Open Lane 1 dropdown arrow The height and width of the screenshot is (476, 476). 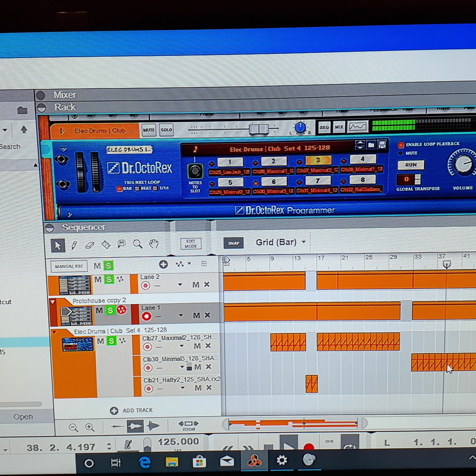pyautogui.click(x=181, y=315)
